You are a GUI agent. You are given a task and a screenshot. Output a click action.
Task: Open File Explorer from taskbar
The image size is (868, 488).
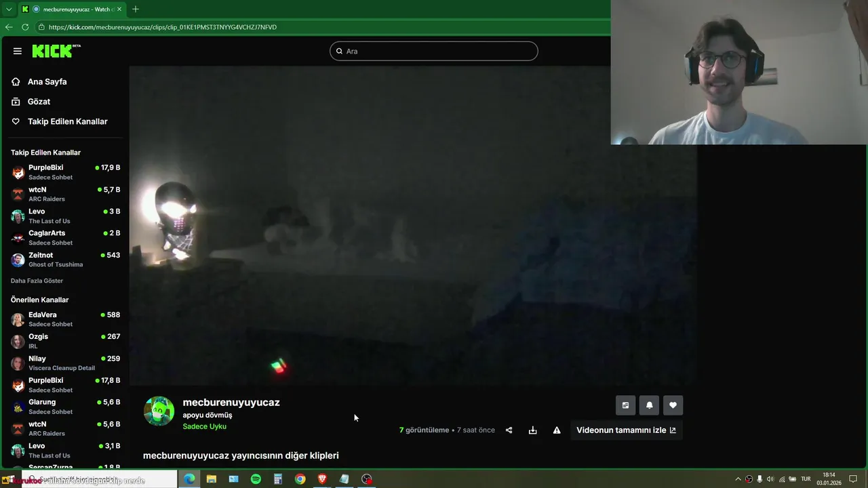click(x=212, y=479)
